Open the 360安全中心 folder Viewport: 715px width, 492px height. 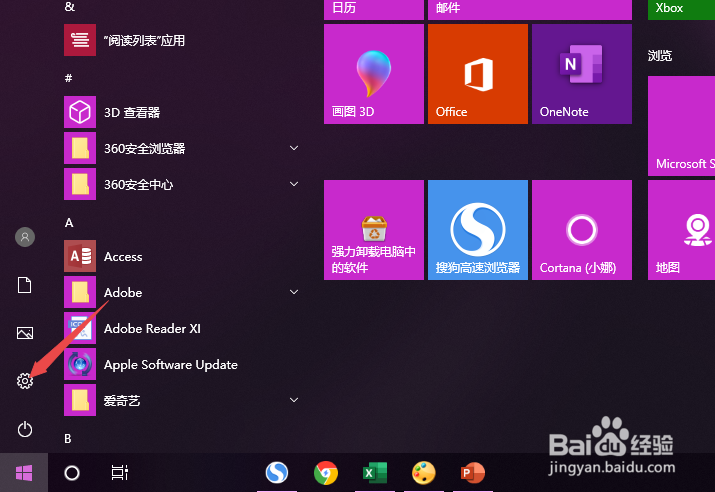(182, 184)
